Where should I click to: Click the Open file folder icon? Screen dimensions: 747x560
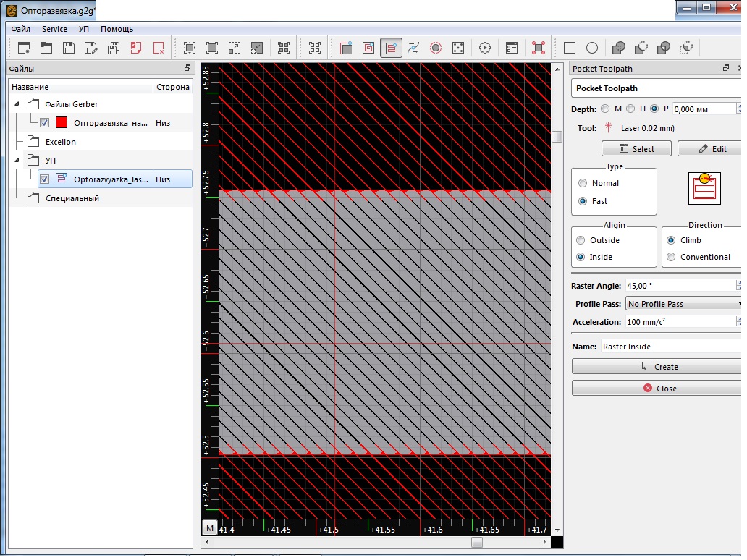[46, 48]
